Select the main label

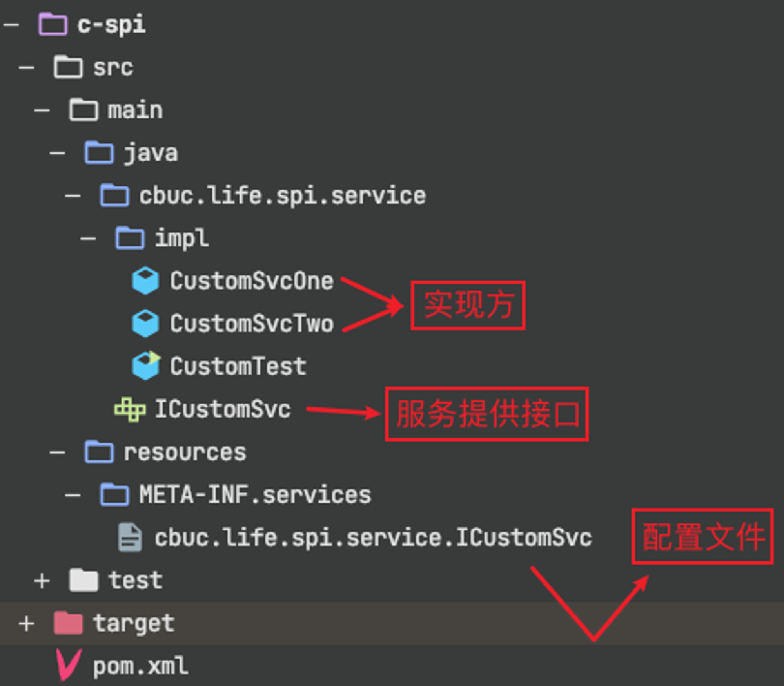pyautogui.click(x=135, y=110)
